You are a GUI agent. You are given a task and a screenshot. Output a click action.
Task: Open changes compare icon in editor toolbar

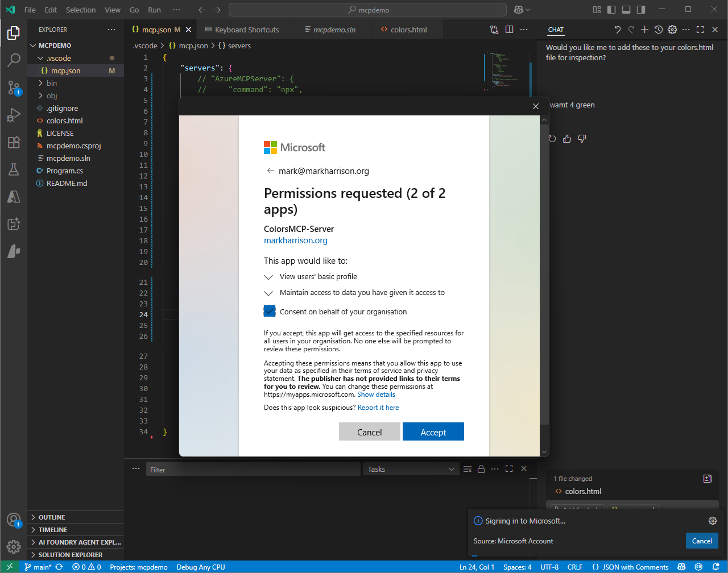494,30
